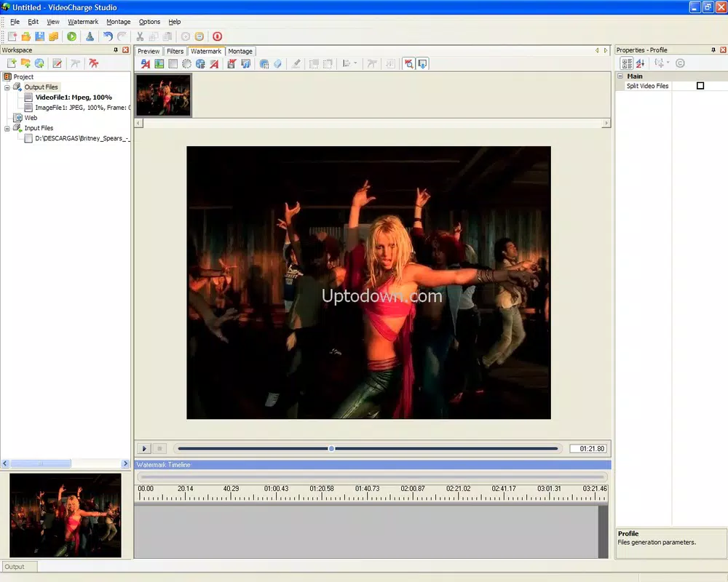728x582 pixels.
Task: Click the blue Undo arrow icon
Action: pyautogui.click(x=108, y=36)
